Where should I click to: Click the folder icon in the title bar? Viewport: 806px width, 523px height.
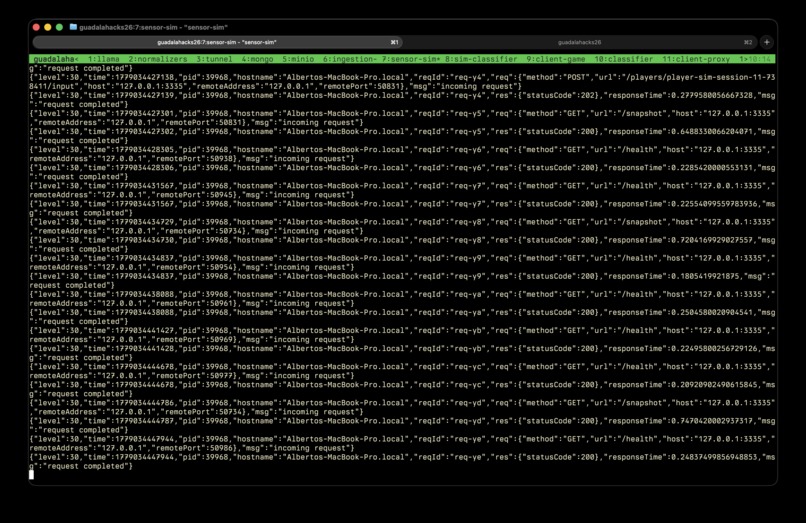[73, 27]
